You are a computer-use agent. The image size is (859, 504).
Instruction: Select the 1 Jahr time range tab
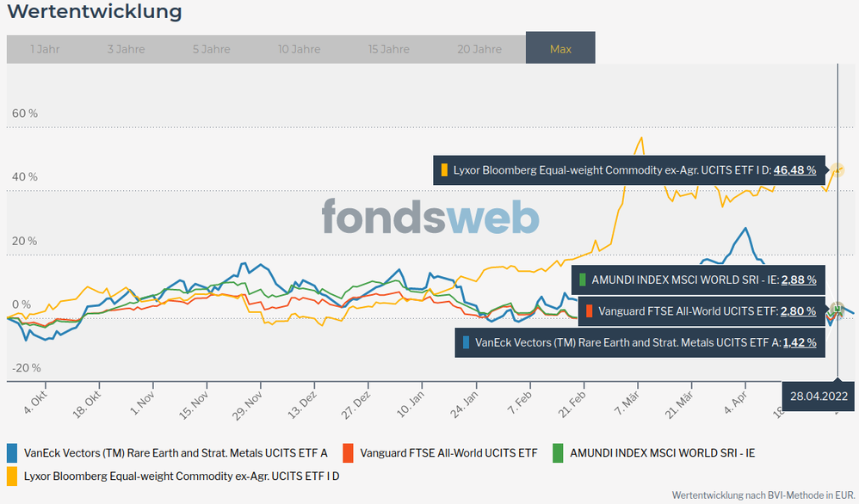point(45,49)
